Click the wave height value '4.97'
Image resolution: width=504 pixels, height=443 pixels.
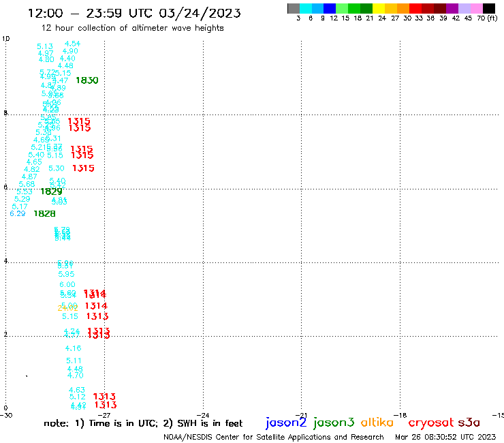[46, 53]
